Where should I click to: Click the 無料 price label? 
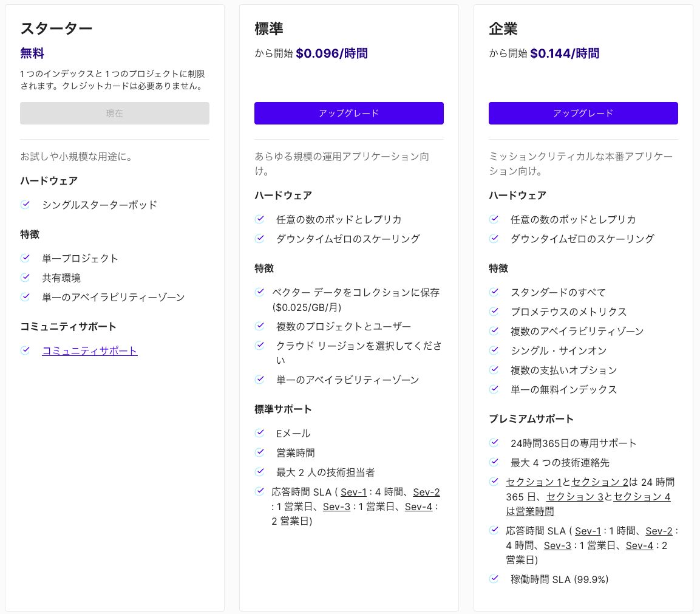click(x=32, y=53)
